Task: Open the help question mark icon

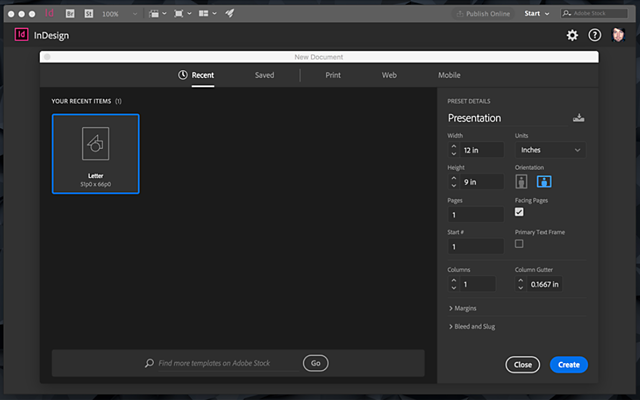Action: click(x=595, y=35)
